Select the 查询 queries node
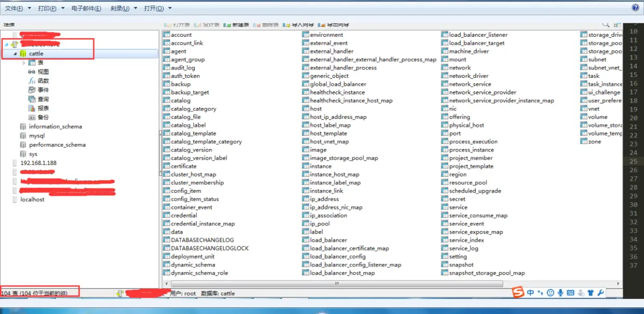 coord(43,99)
